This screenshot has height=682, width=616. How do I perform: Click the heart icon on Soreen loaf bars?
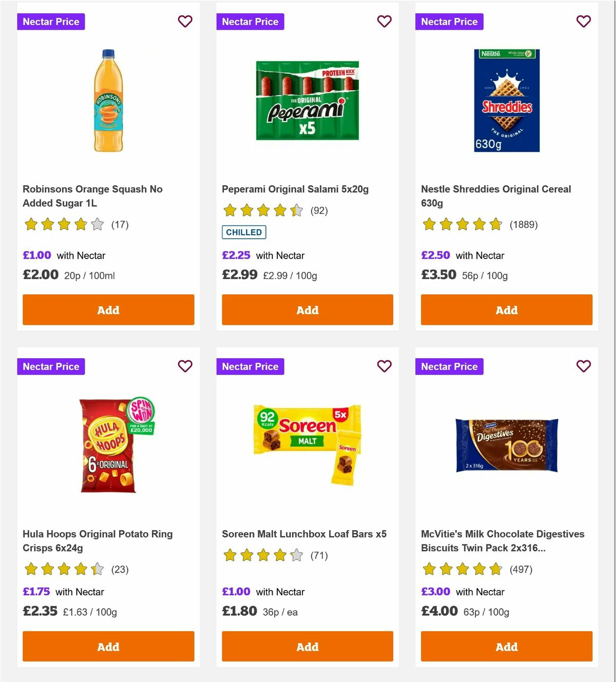(384, 366)
